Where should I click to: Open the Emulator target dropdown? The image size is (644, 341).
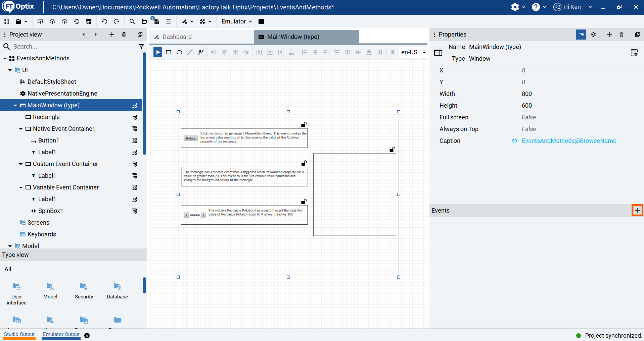(237, 21)
